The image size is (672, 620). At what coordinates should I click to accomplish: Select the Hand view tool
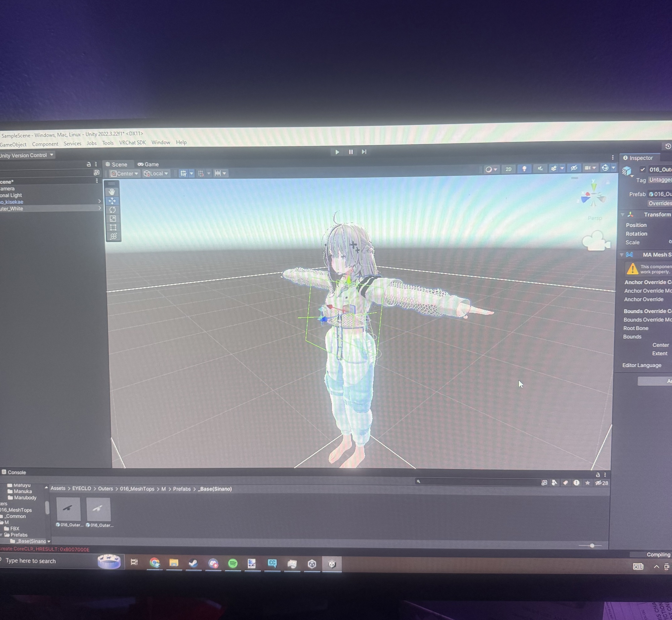[x=112, y=192]
